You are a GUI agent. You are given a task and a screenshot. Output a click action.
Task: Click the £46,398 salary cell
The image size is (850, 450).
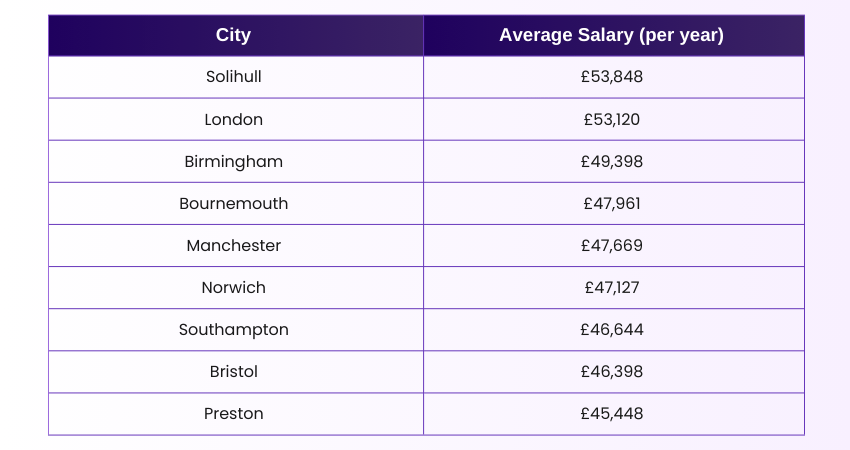click(612, 371)
